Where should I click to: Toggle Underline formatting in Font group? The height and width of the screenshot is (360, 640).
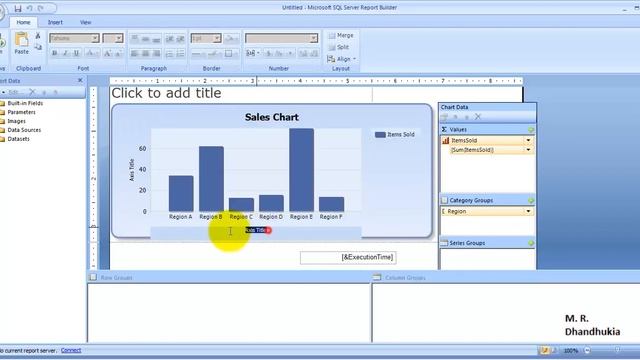tap(76, 53)
